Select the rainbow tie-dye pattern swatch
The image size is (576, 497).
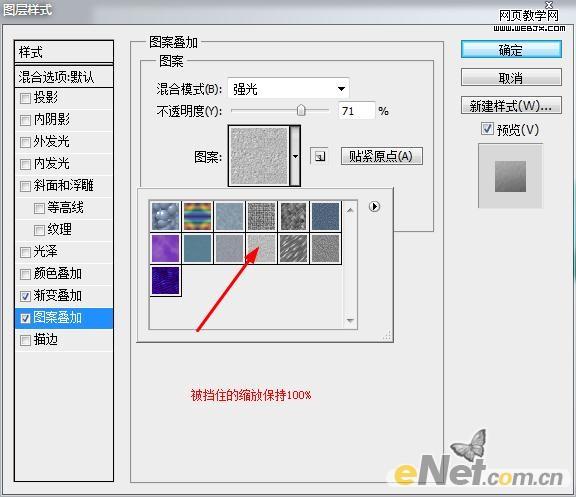(198, 216)
